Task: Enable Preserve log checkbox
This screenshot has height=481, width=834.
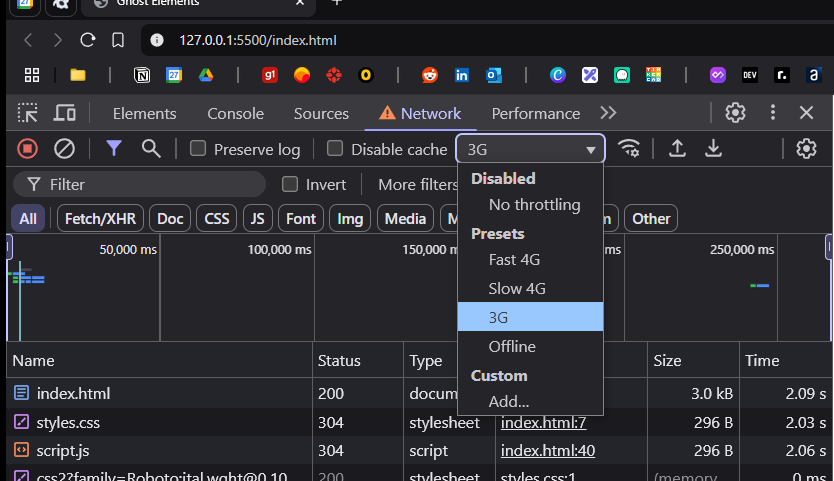Action: (x=198, y=148)
